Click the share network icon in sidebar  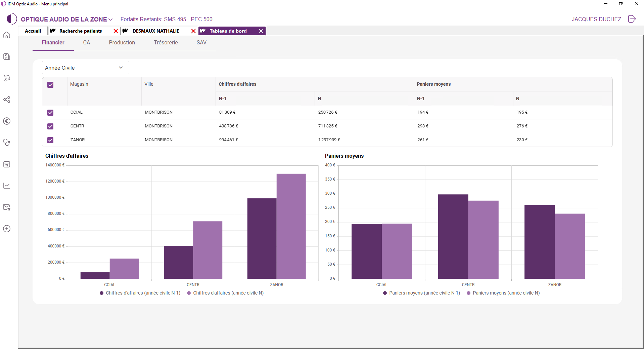point(7,100)
